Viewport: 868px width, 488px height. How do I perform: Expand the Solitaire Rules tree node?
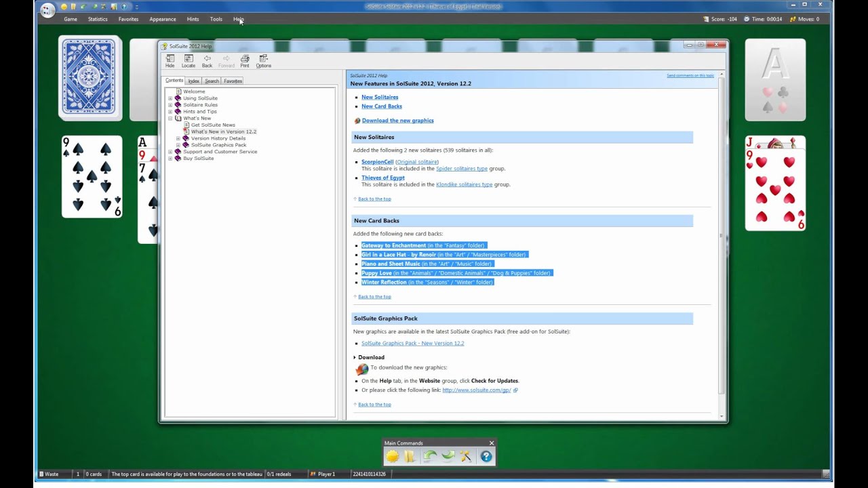[x=170, y=105]
